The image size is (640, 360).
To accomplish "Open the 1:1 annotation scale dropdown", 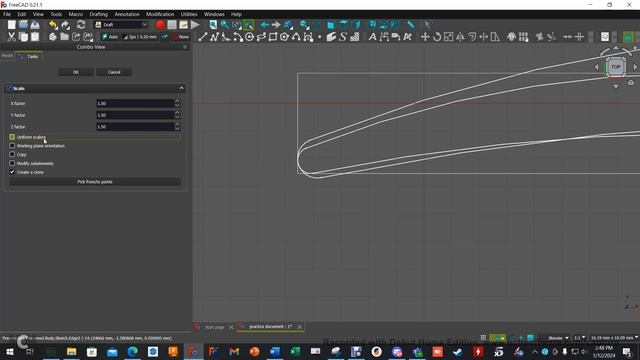I will pos(580,338).
